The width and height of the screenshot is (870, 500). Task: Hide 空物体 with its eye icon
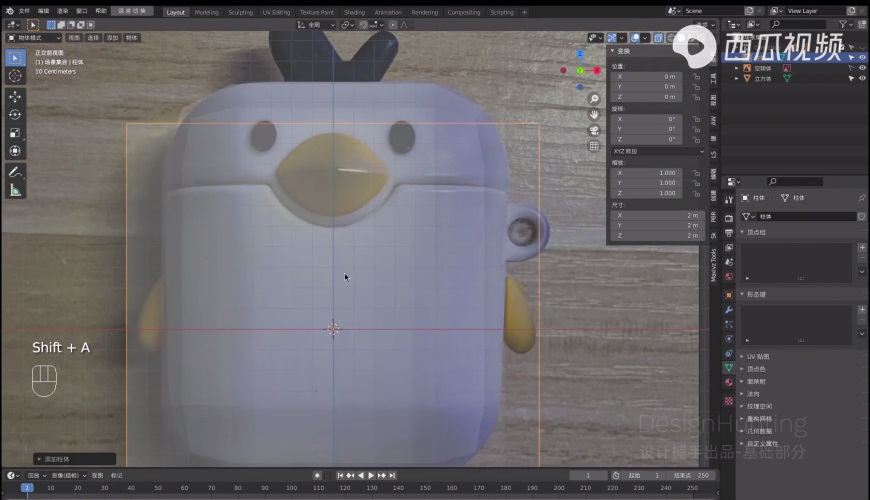(x=862, y=68)
